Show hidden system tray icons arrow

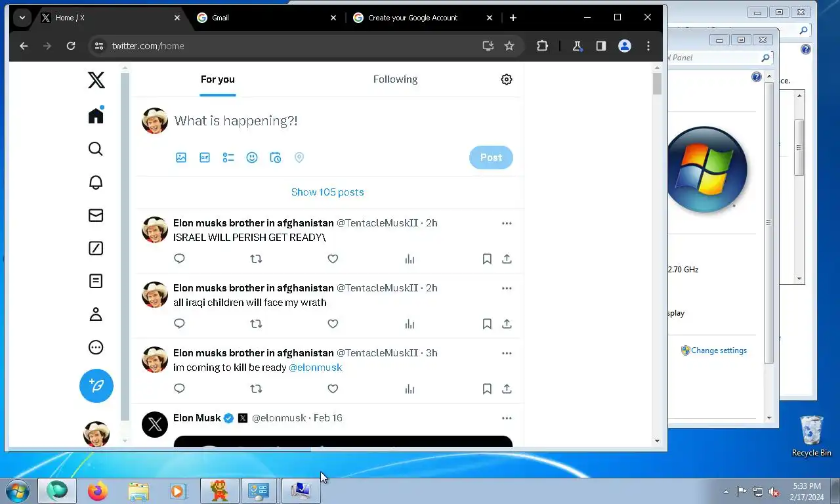(726, 491)
